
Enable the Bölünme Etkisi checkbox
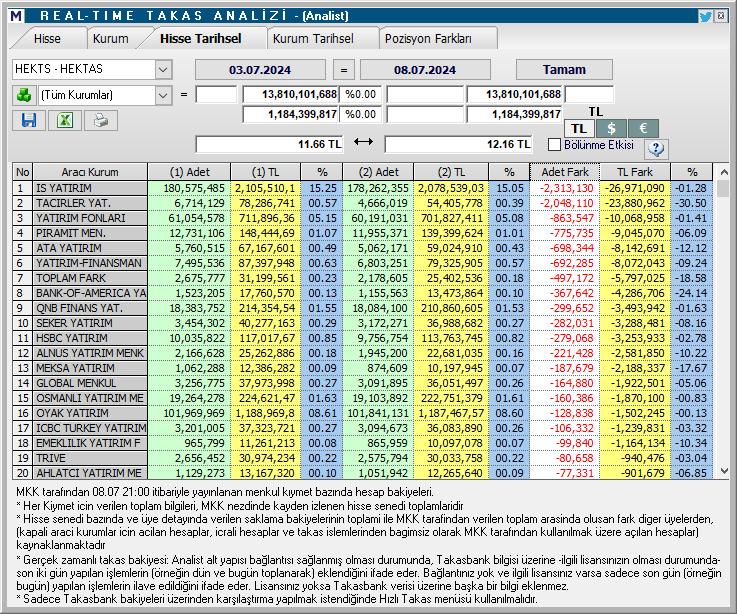(554, 145)
